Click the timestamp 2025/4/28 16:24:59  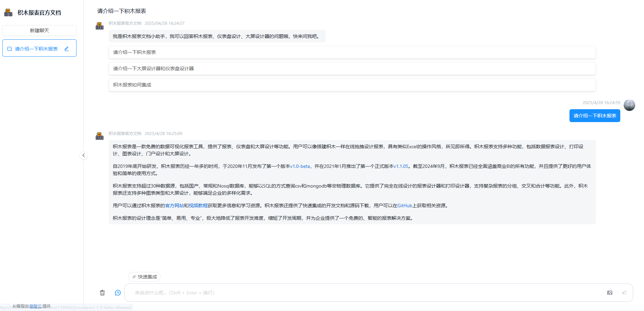[x=601, y=103]
